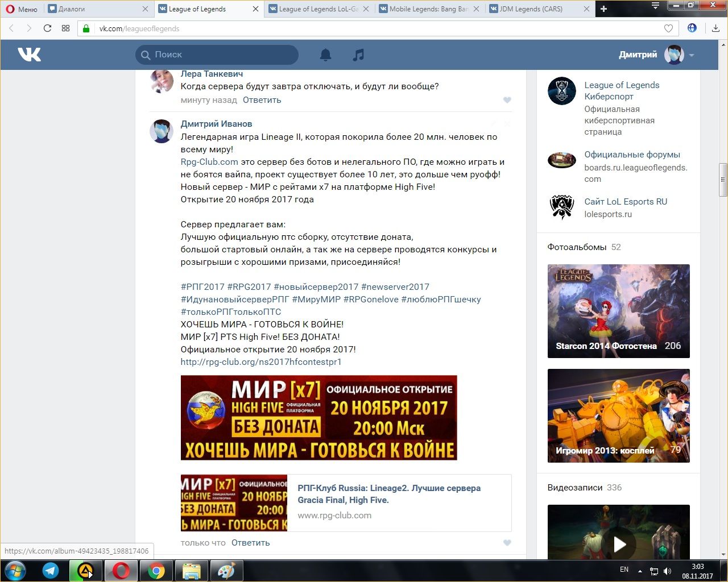
Task: Open the Opera tab list menu
Action: (655, 6)
